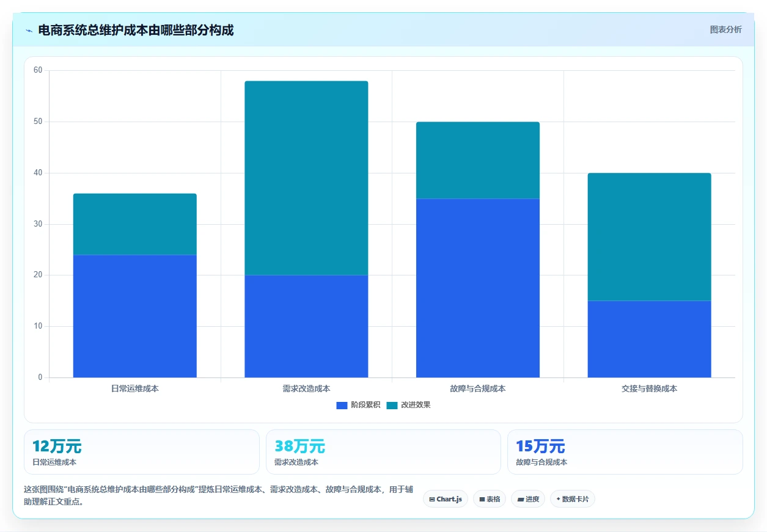
Task: Click the lightning icon beside the title
Action: tap(29, 31)
